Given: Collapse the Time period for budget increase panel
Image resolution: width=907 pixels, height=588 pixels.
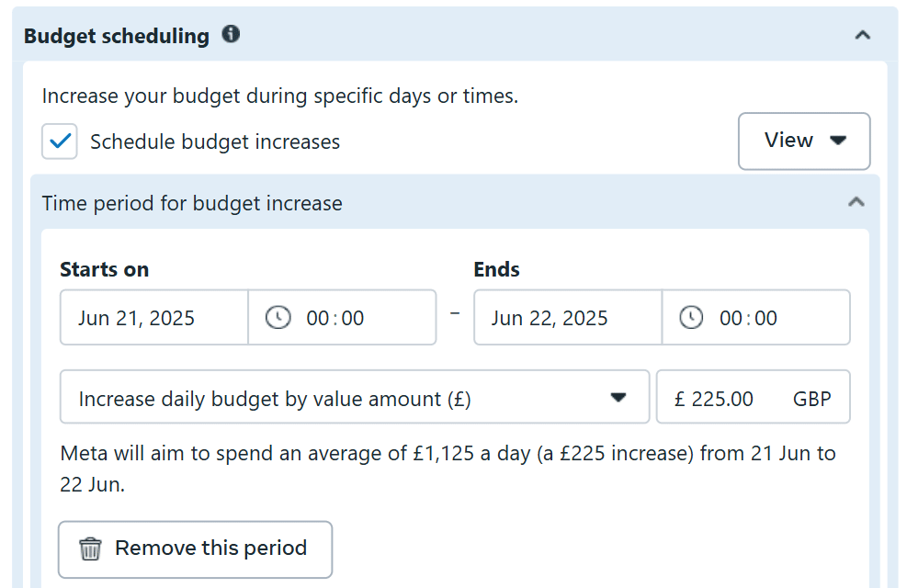Looking at the screenshot, I should (x=856, y=202).
